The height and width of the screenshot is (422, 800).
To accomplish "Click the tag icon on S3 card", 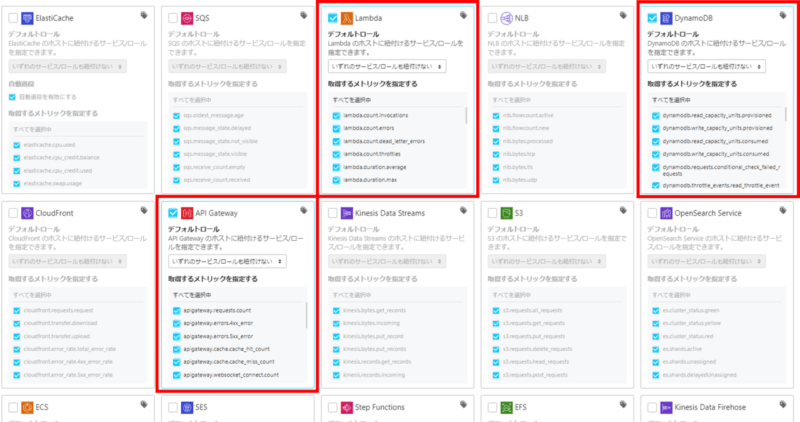I will click(x=623, y=211).
